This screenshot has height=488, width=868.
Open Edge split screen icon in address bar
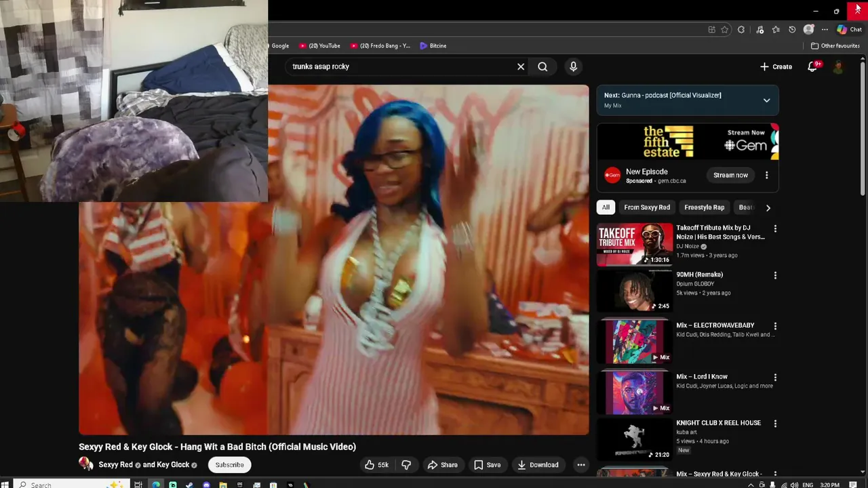click(711, 30)
